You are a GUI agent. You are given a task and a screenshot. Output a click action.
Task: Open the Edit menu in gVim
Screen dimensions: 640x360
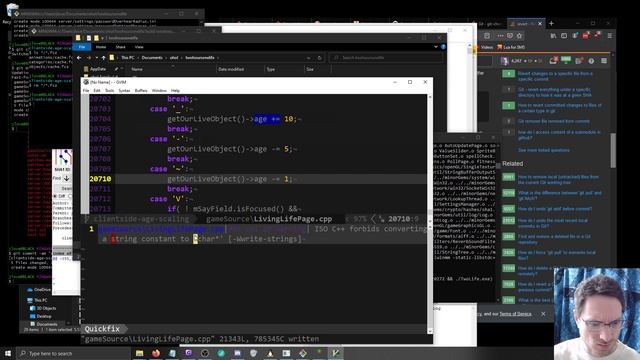tap(97, 91)
